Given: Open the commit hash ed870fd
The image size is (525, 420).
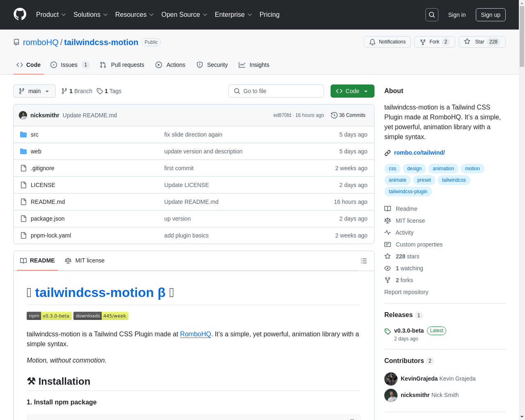Looking at the screenshot, I should (x=282, y=115).
